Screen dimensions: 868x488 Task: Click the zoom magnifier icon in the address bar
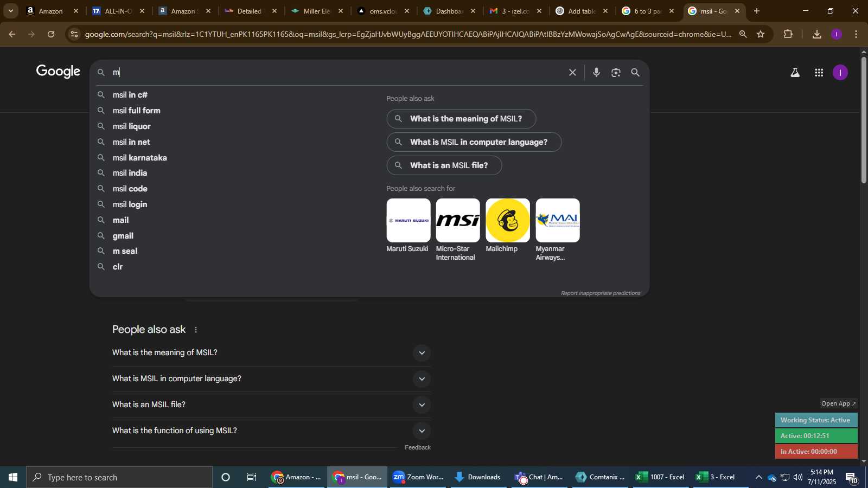click(743, 34)
